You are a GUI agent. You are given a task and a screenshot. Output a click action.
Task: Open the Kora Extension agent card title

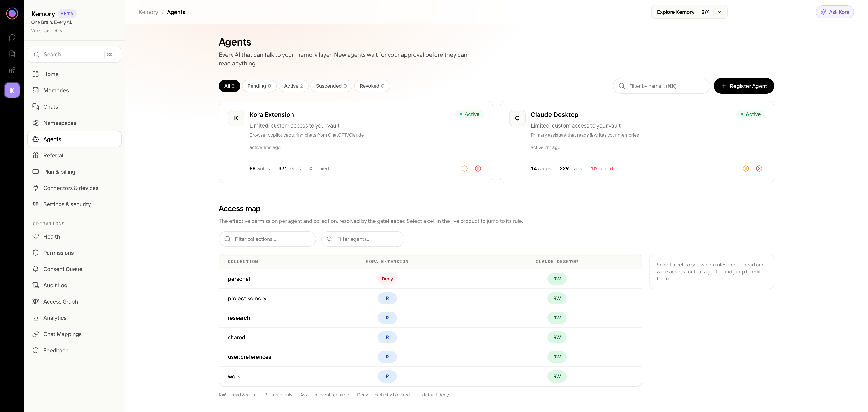[x=272, y=115]
